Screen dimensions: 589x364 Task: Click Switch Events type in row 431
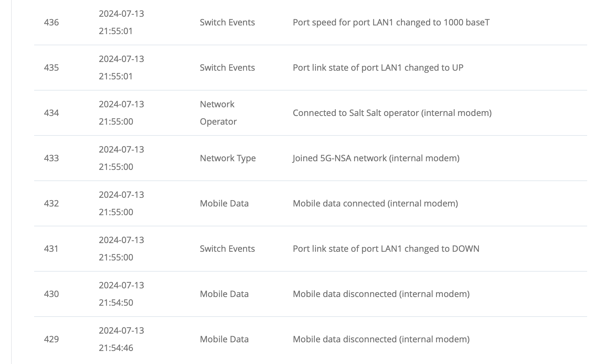(227, 249)
